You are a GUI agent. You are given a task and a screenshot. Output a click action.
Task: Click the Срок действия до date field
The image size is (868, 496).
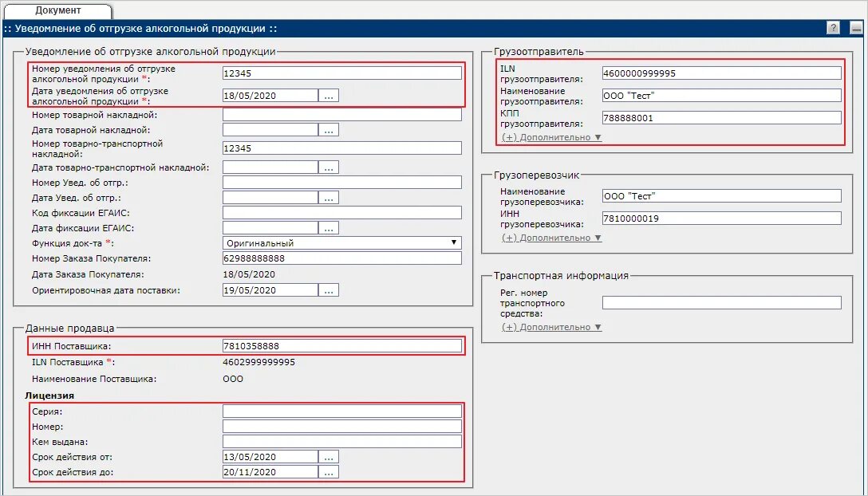[x=270, y=472]
